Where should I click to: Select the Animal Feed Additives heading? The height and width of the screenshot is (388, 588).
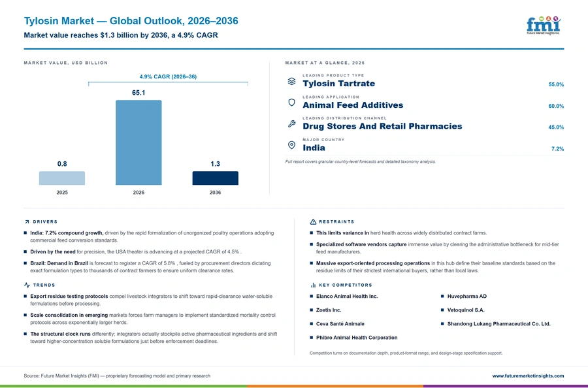[x=353, y=105]
